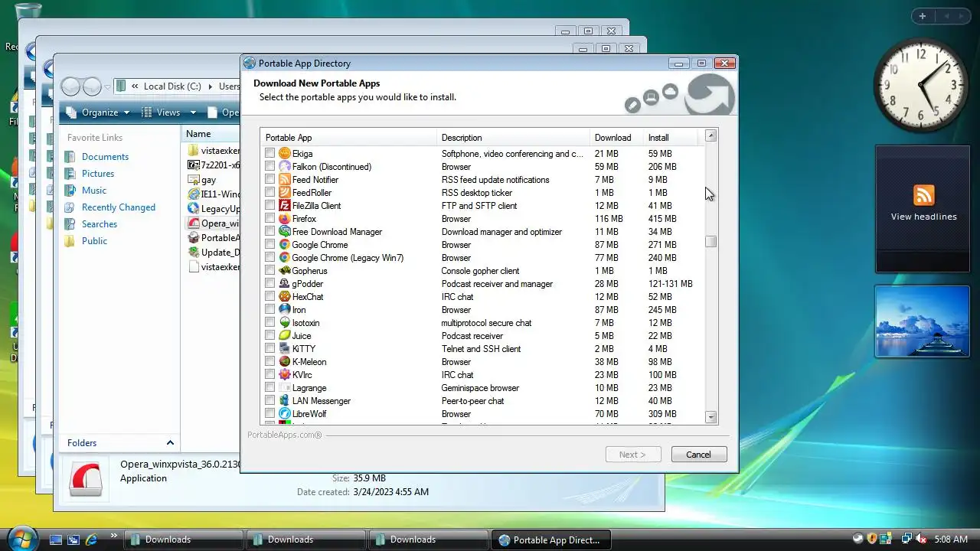The height and width of the screenshot is (551, 980).
Task: Click the Google Chrome icon
Action: [x=285, y=245]
